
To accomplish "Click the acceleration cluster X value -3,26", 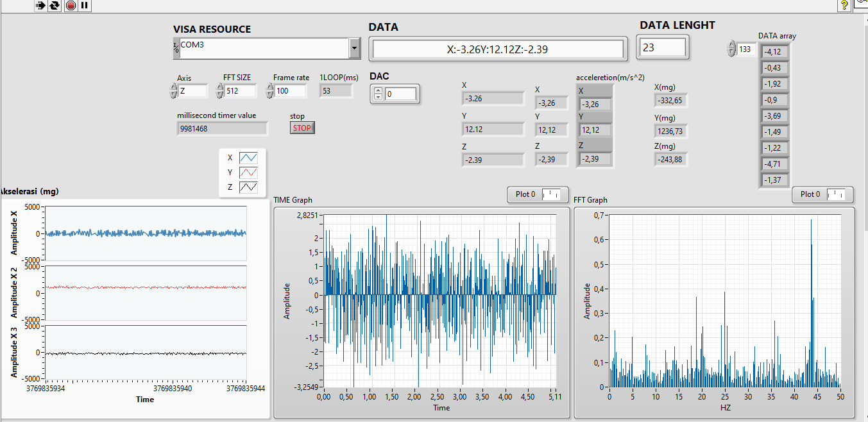I will [x=595, y=105].
